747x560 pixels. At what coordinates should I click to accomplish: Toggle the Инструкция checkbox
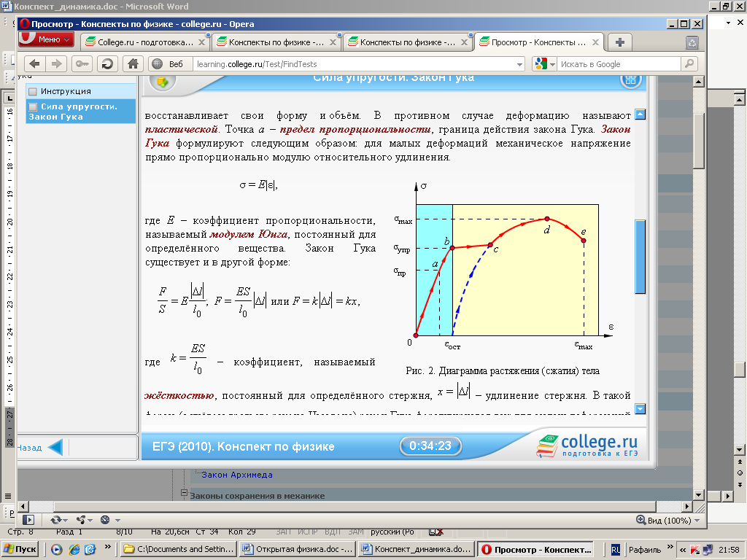[x=33, y=91]
